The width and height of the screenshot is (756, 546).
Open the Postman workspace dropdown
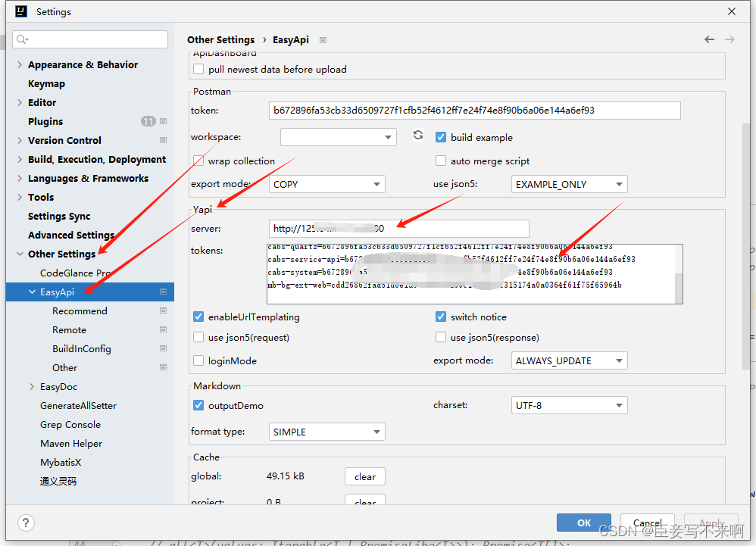click(x=339, y=137)
